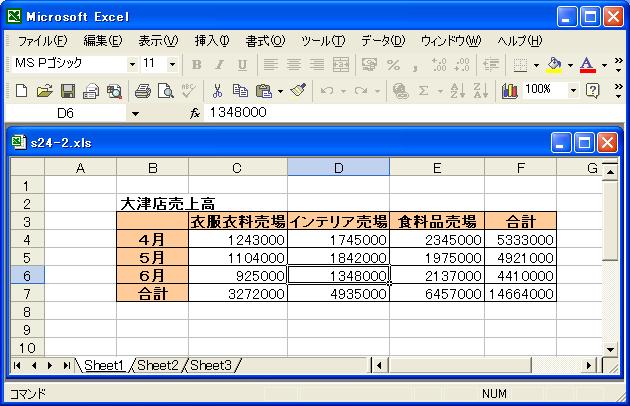Screen dimensions: 630x406
Task: Toggle Underline formatting
Action: tap(242, 65)
